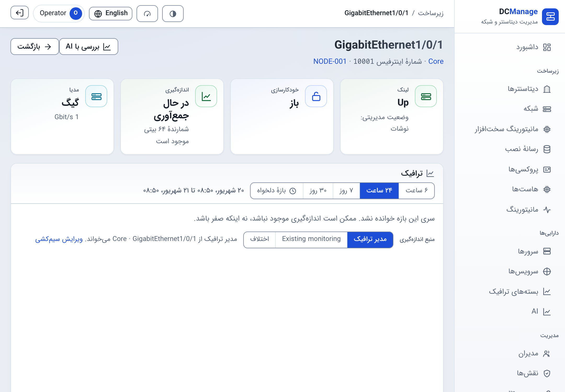Open the NODE-001 link
The height and width of the screenshot is (392, 565).
tap(330, 61)
